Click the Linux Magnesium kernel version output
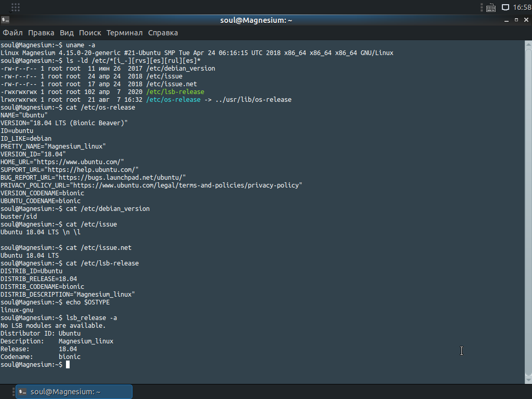 197,53
